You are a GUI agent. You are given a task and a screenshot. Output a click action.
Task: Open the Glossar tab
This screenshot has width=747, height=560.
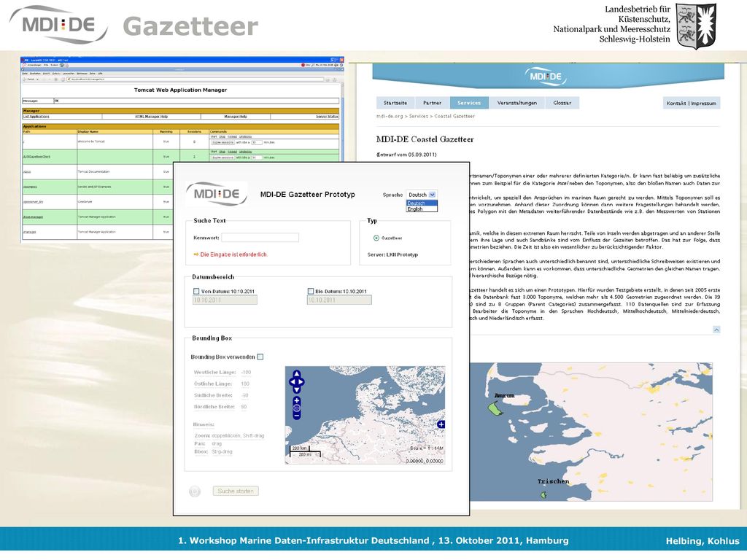562,103
